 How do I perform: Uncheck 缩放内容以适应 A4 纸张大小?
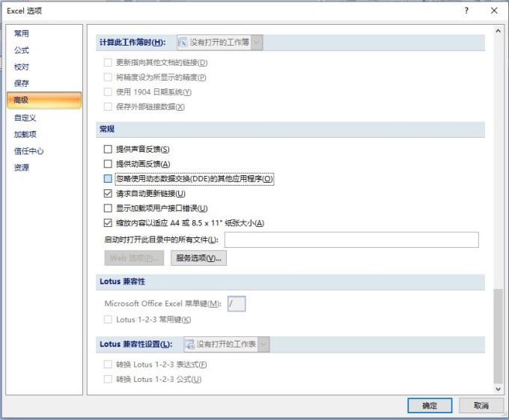click(108, 223)
